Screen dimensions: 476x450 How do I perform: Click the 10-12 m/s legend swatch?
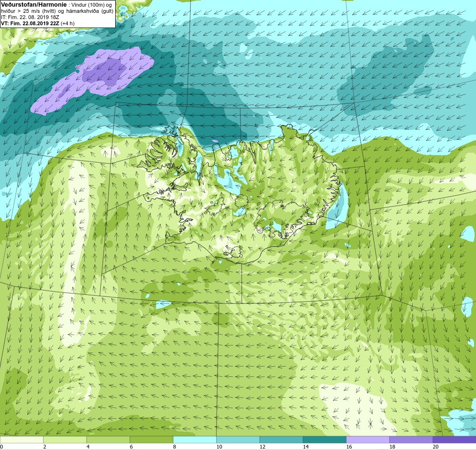click(238, 440)
